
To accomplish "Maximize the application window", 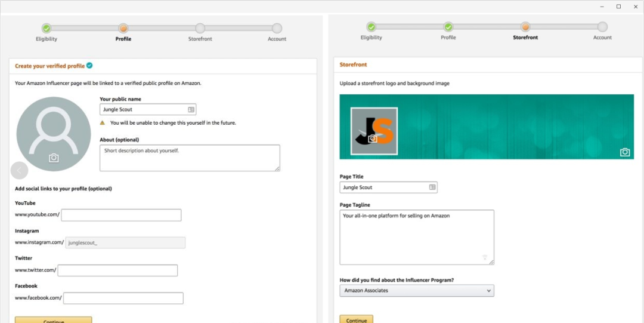I will [x=618, y=7].
